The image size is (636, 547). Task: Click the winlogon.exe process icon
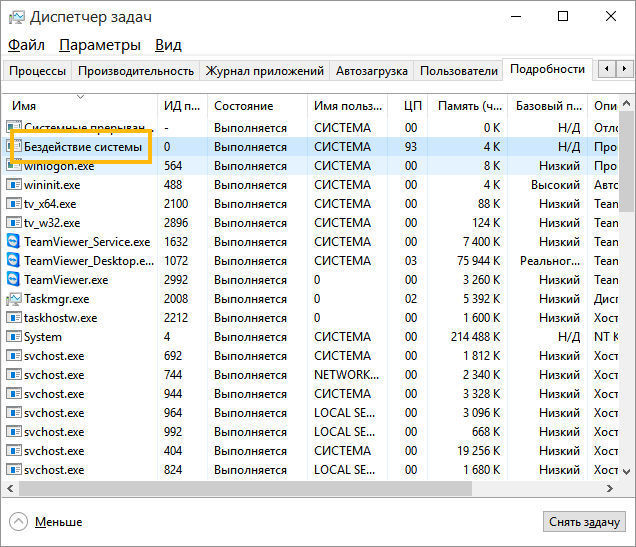(13, 166)
